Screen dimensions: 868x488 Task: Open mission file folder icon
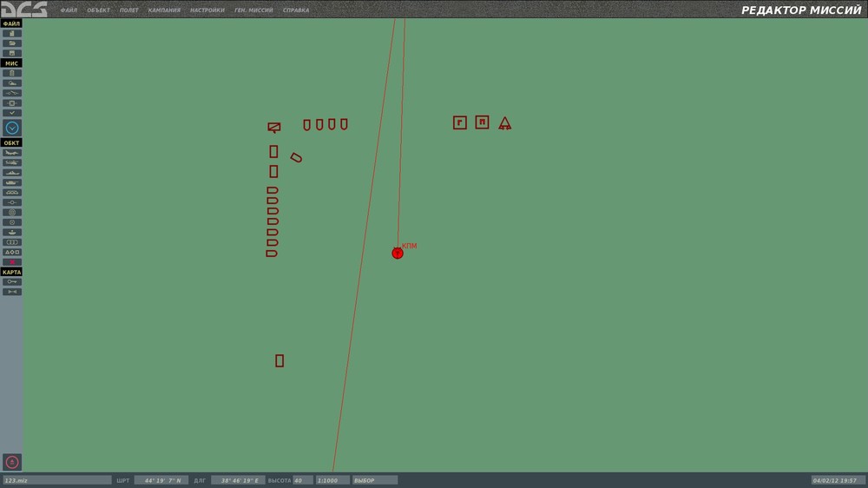click(x=11, y=43)
